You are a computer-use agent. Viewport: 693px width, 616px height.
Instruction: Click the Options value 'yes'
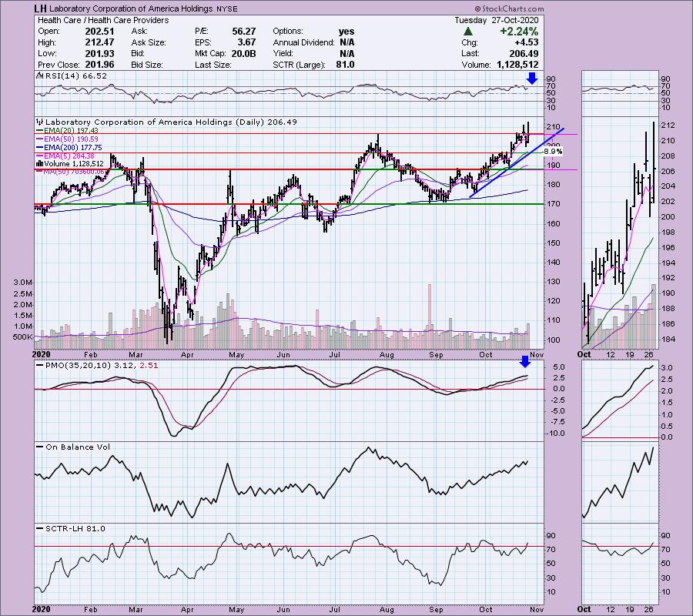click(346, 32)
